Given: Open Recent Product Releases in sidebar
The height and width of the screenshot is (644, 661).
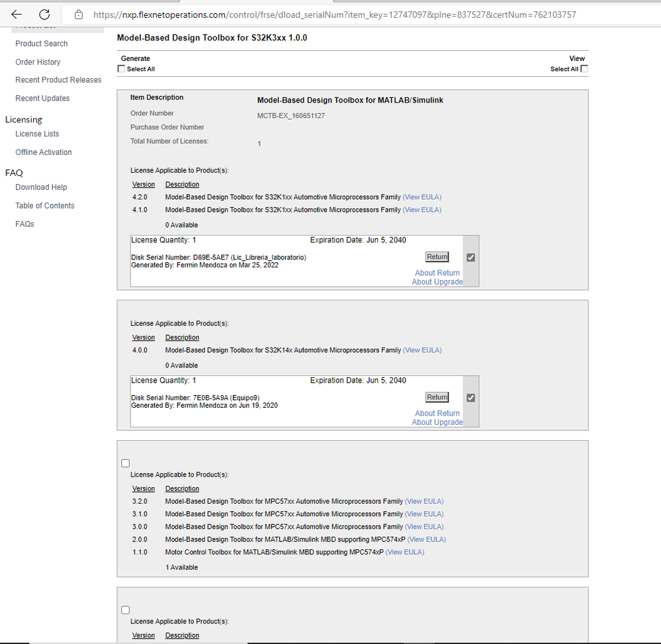Looking at the screenshot, I should [58, 79].
